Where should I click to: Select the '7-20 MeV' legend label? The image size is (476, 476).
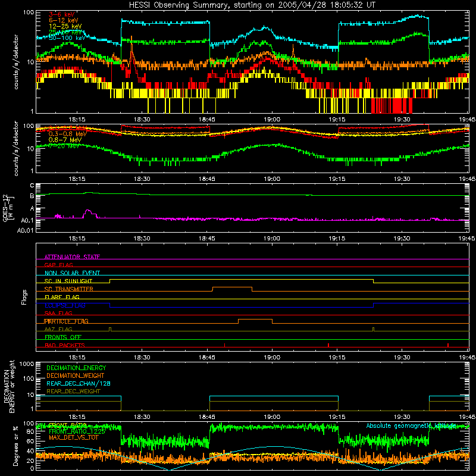(x=64, y=146)
